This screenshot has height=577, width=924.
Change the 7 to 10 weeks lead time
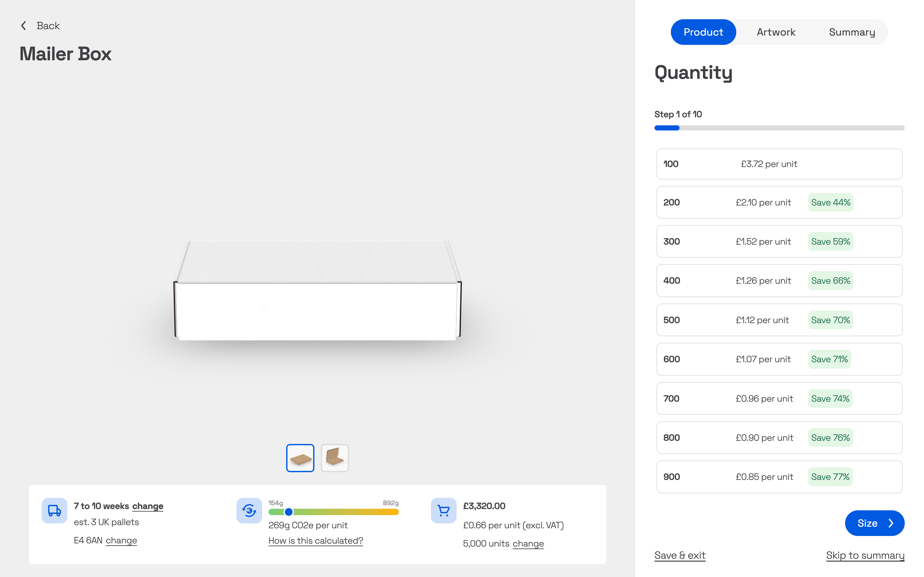[x=148, y=506]
